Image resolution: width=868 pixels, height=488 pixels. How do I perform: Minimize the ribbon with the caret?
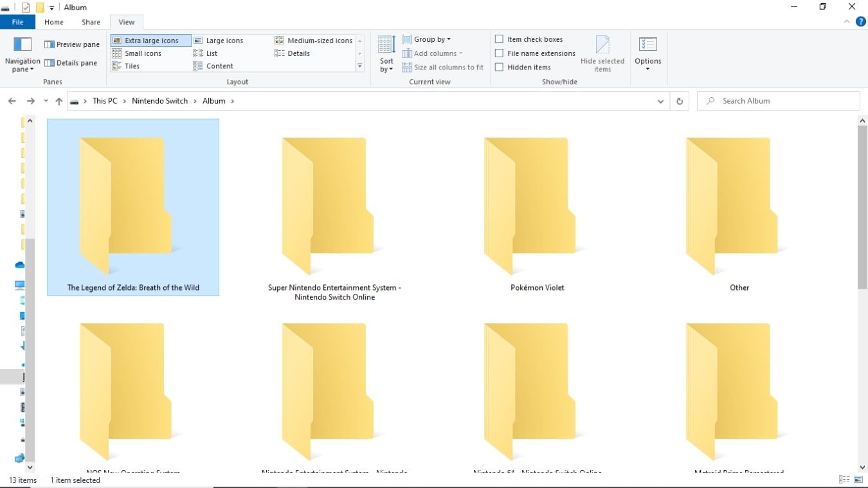(x=847, y=22)
